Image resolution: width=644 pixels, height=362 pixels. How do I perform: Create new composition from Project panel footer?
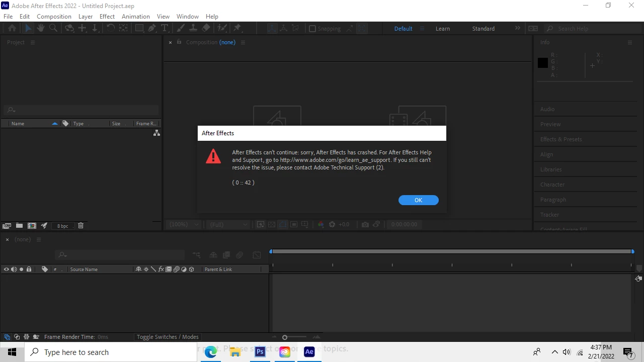point(32,226)
